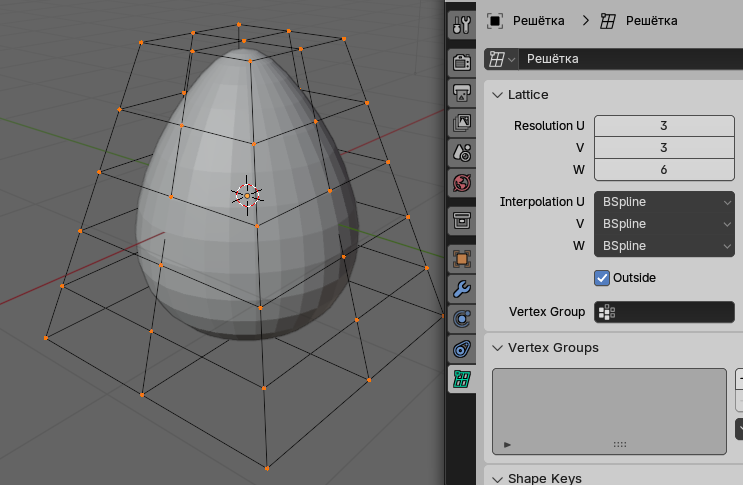Viewport: 743px width, 485px height.
Task: Click the 3D cursor in the viewport
Action: (247, 196)
